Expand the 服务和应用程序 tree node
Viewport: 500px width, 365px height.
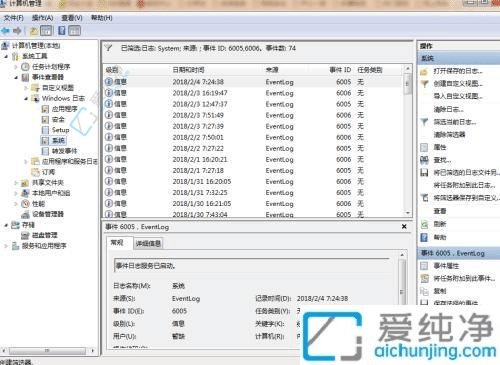[x=6, y=246]
